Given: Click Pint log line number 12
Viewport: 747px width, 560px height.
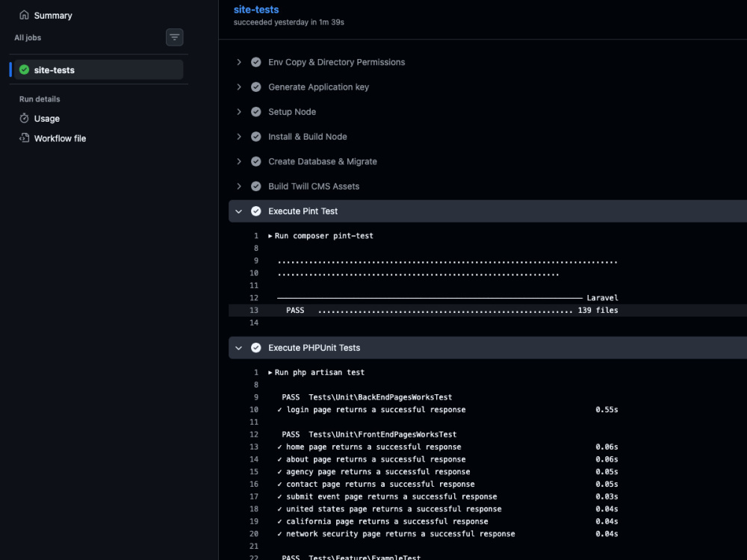Looking at the screenshot, I should 254,298.
